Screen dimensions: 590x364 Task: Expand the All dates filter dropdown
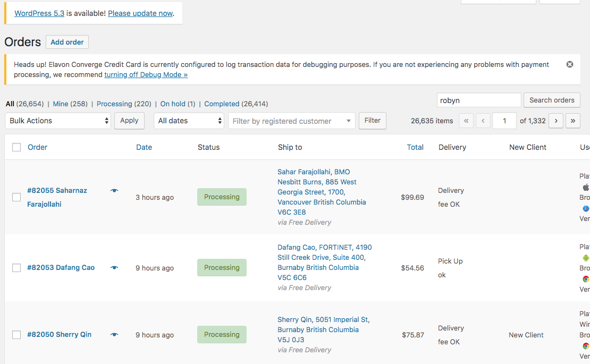click(x=190, y=121)
